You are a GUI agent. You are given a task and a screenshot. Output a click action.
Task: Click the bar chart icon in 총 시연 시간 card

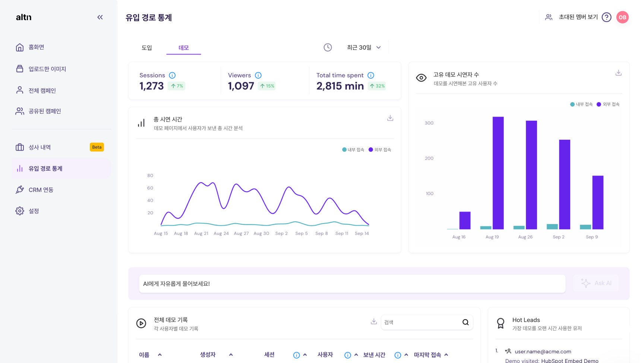pos(141,123)
